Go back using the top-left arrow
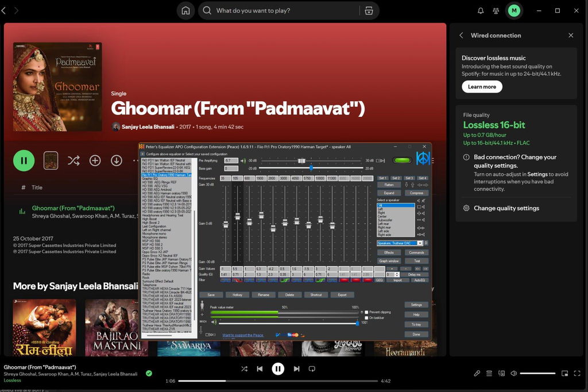 tap(4, 10)
